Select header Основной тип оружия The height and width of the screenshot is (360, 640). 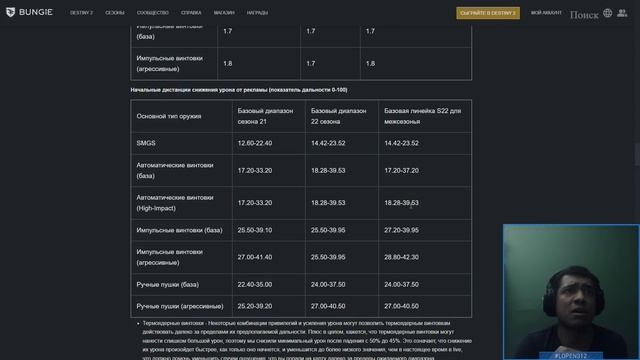click(169, 116)
